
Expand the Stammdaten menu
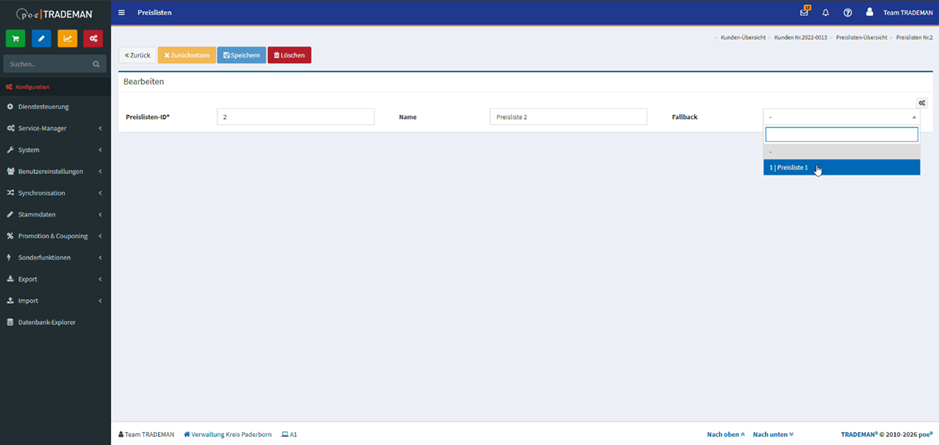click(55, 214)
